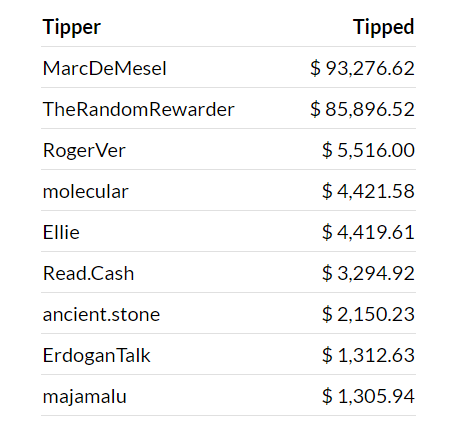
Task: Select the RogerVer tipper name
Action: click(84, 151)
